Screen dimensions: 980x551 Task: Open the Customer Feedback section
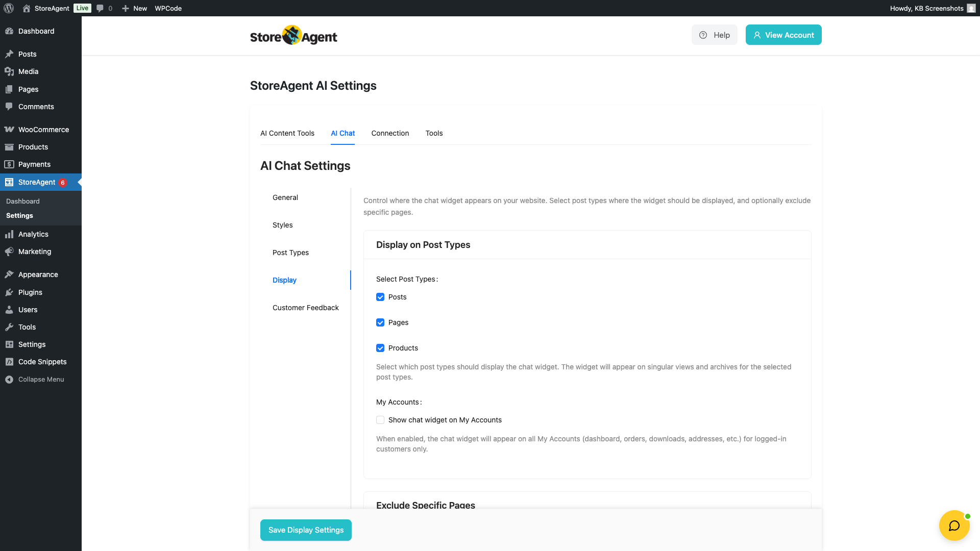click(x=305, y=308)
